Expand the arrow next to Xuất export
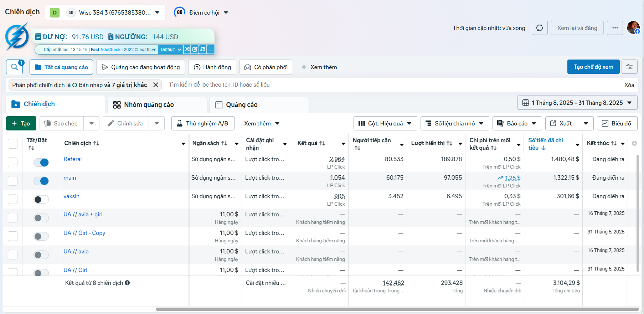The height and width of the screenshot is (314, 644). [x=586, y=123]
